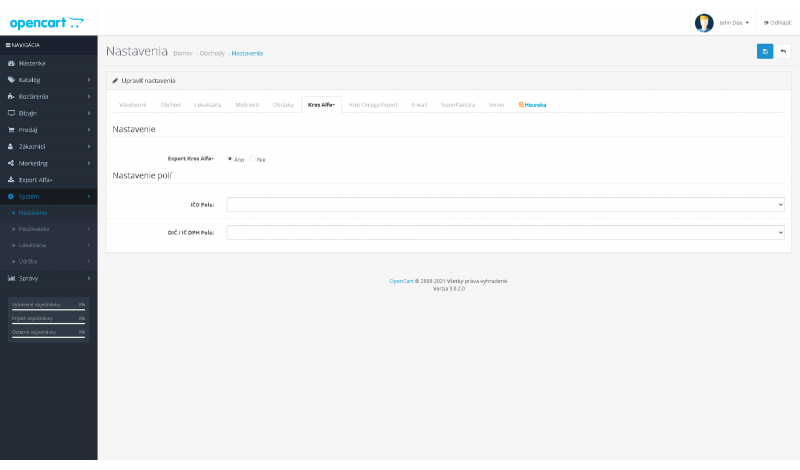The image size is (800, 470).
Task: Click the OpenCart logo
Action: [46, 22]
